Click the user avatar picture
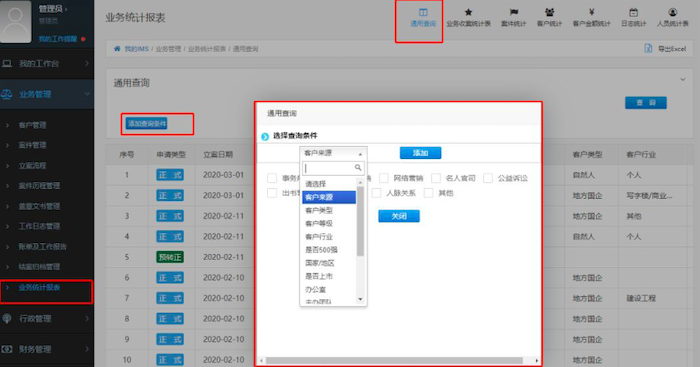 [x=16, y=21]
